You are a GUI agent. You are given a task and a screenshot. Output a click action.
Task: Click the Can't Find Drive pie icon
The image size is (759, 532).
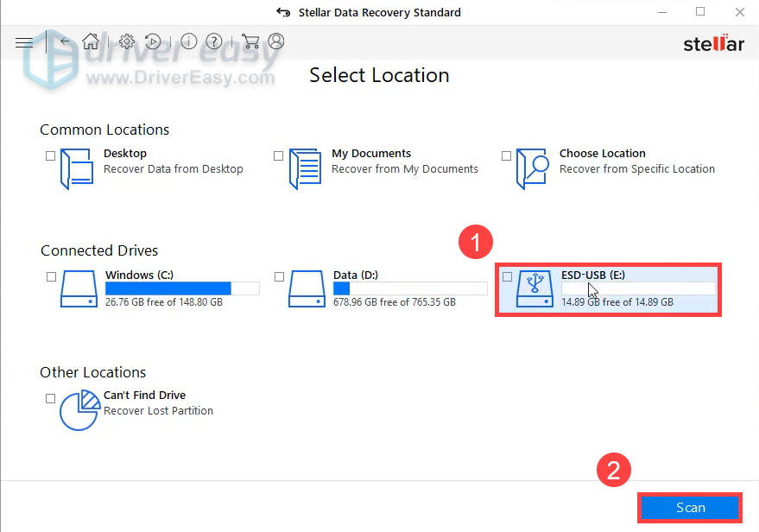(x=79, y=410)
